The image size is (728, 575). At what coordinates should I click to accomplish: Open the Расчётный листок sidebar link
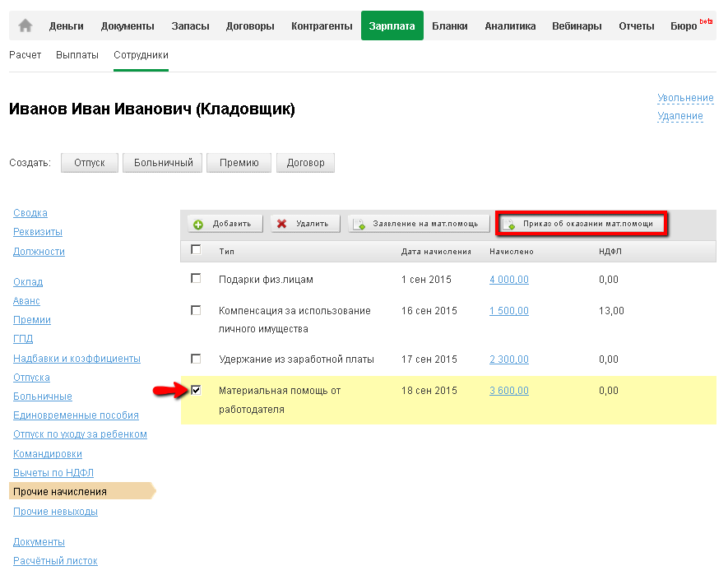click(x=55, y=561)
